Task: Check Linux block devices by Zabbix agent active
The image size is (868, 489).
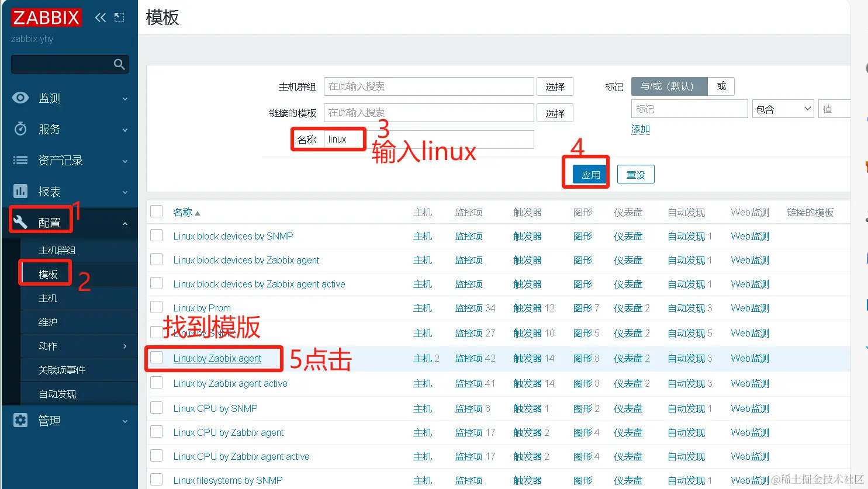Action: point(157,283)
